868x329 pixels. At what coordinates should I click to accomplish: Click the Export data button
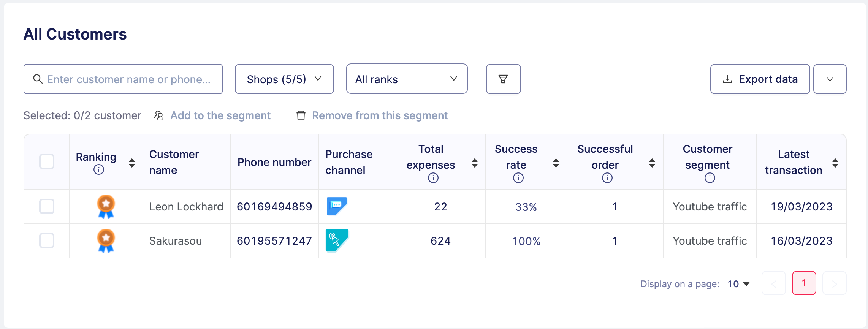click(x=760, y=79)
